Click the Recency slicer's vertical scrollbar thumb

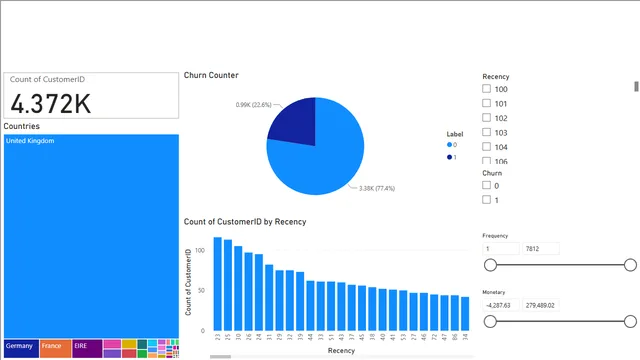(636, 87)
